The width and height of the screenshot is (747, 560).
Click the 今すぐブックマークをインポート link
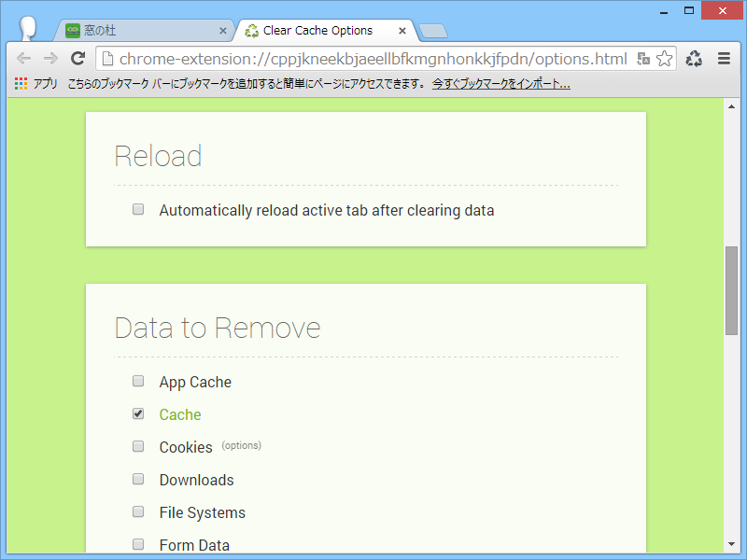(x=501, y=84)
